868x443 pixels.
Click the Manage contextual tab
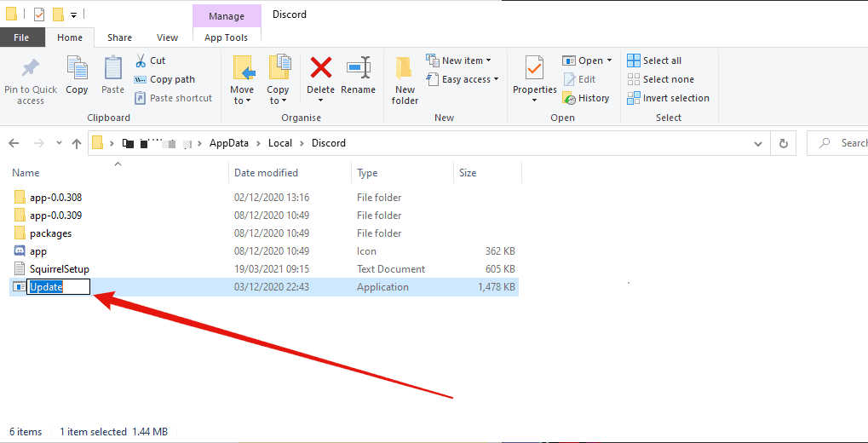point(227,16)
